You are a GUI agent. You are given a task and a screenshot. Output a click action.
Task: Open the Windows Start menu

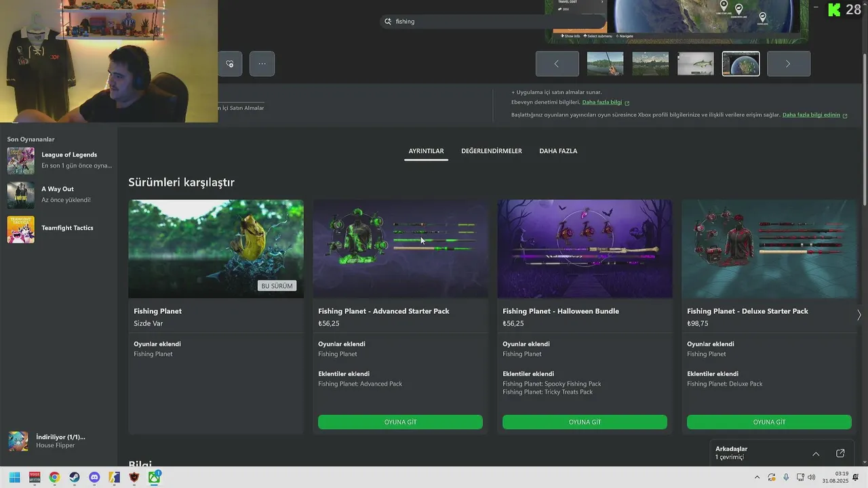pyautogui.click(x=14, y=477)
